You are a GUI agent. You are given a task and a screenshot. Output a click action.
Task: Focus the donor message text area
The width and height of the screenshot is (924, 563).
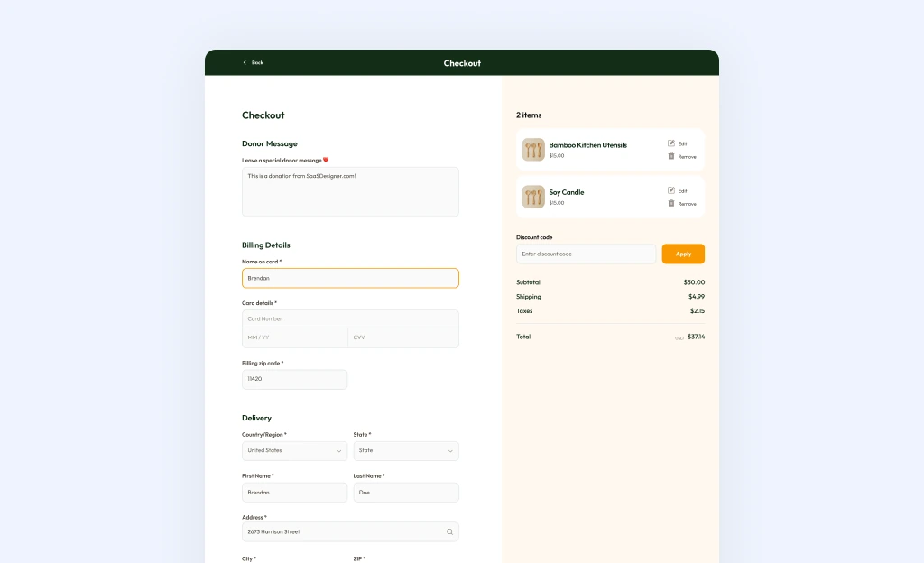350,192
